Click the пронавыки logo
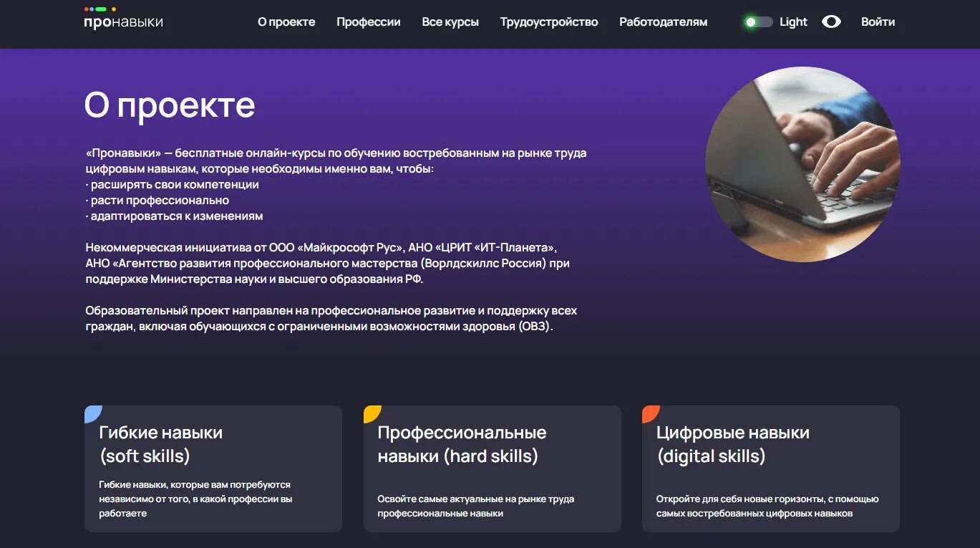This screenshot has height=548, width=980. (122, 21)
